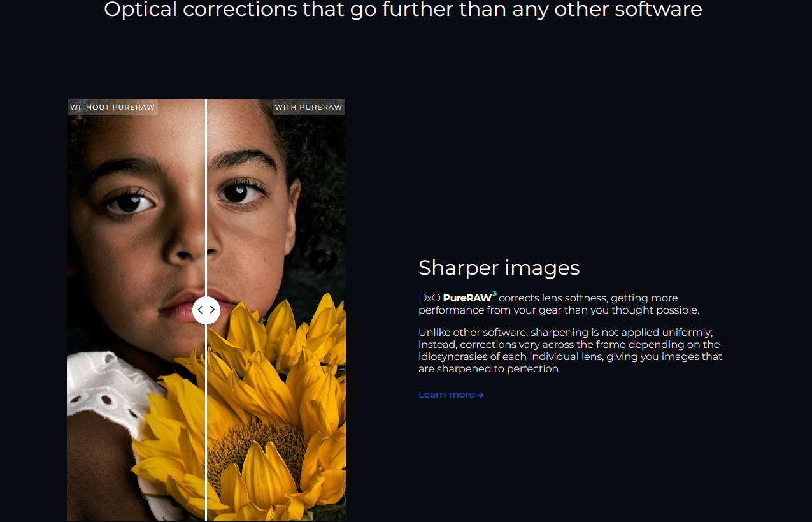Click the child's eye on the unprocessed side
This screenshot has height=522, width=812.
[x=130, y=202]
